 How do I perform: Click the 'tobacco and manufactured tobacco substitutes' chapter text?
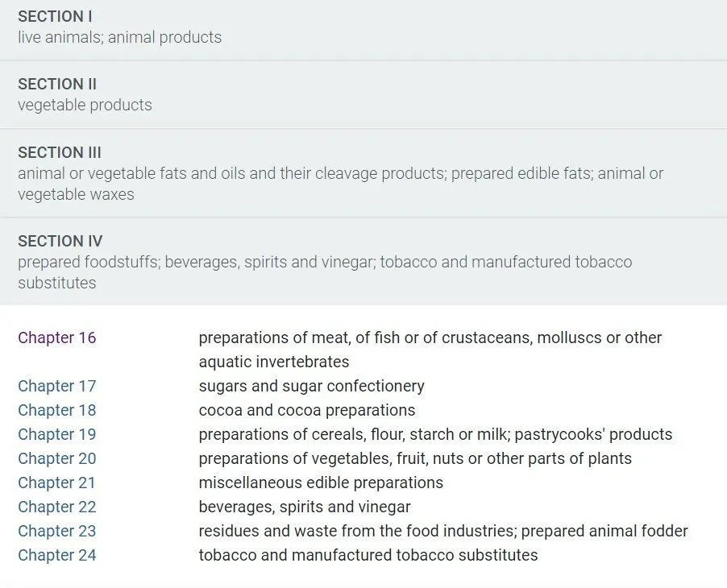(x=368, y=555)
